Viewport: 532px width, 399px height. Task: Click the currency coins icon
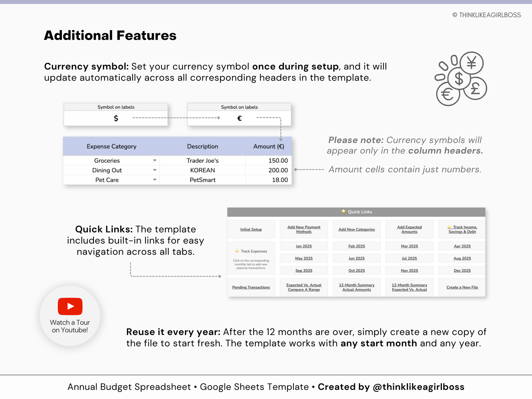(461, 79)
